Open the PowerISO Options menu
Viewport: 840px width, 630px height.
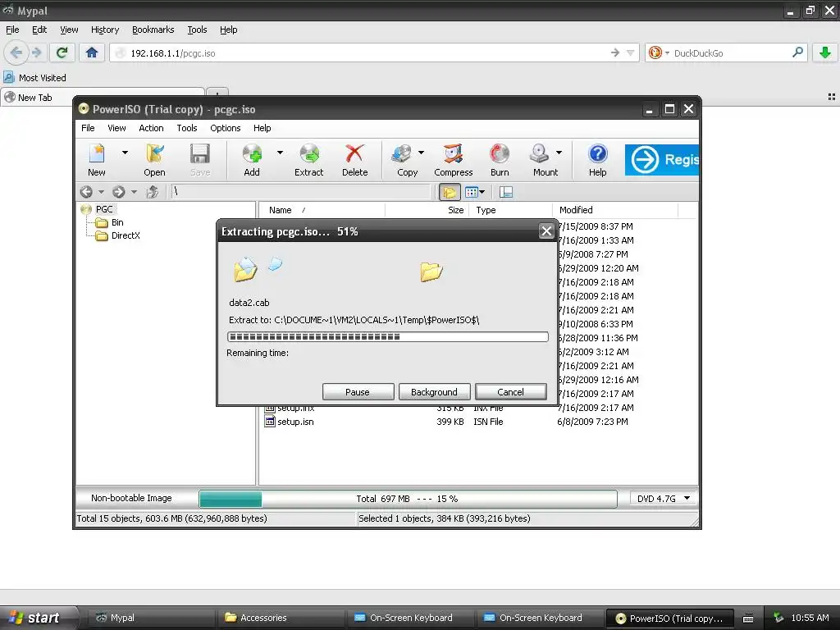point(225,128)
